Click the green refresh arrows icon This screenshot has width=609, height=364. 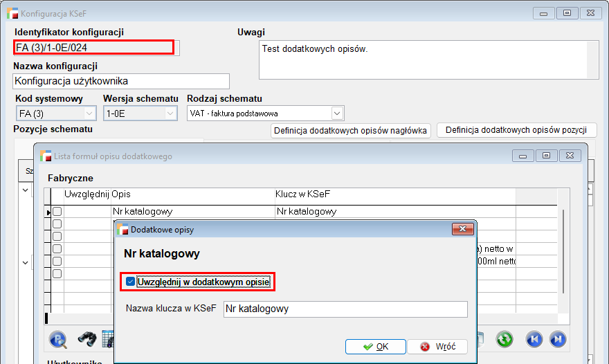point(505,339)
